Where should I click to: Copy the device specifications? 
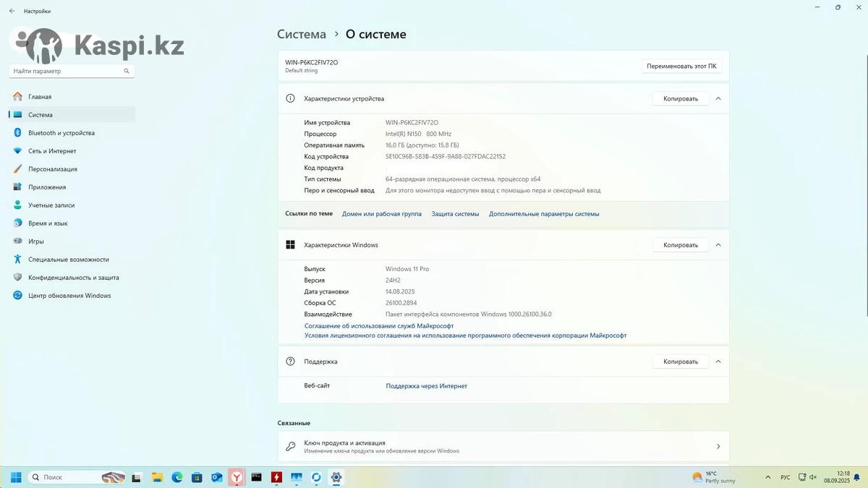(x=680, y=98)
